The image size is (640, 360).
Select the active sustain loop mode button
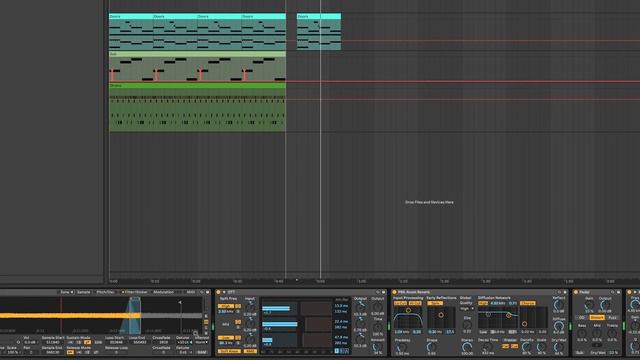87,342
